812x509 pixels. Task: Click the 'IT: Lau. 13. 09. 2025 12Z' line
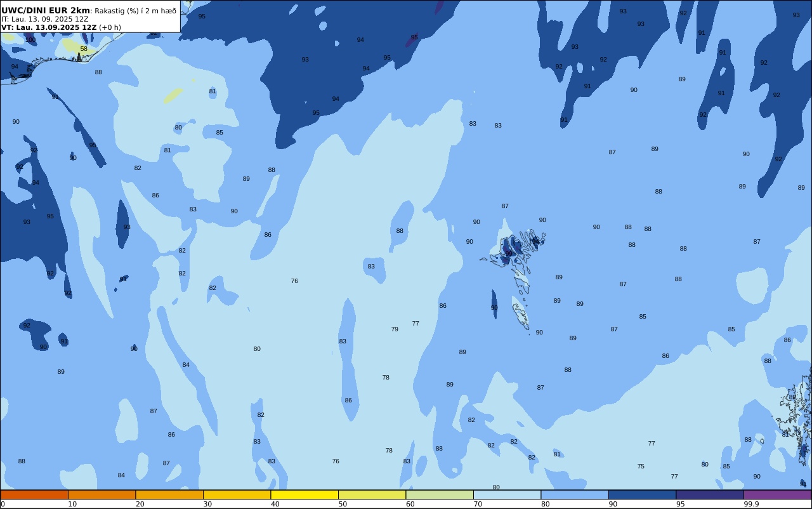coord(45,19)
